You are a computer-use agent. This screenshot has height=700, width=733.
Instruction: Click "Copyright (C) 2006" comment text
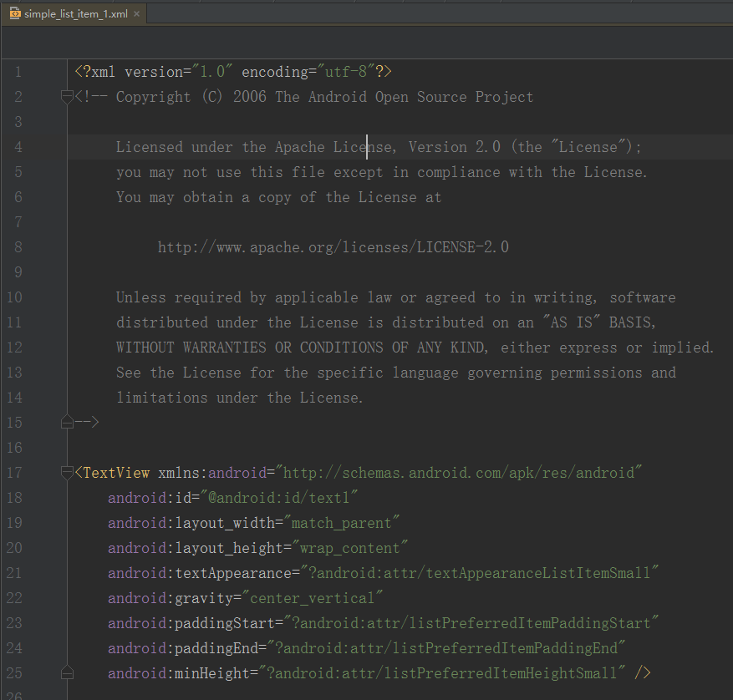coord(191,97)
